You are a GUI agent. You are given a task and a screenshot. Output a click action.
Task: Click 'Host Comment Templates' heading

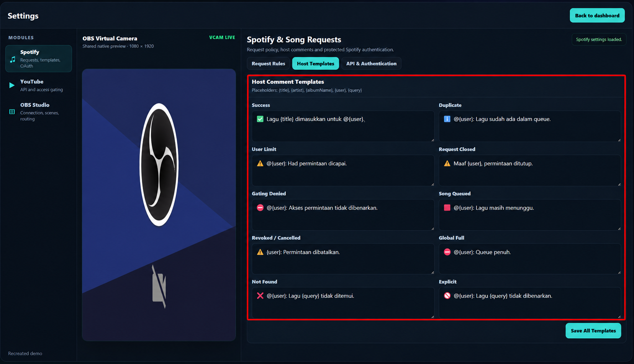point(288,82)
